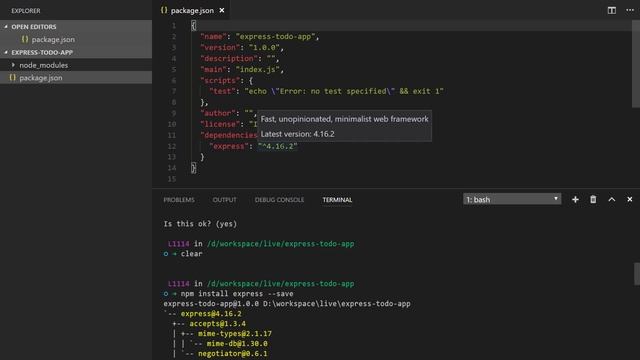Click the "version" key on line 3

click(x=220, y=48)
